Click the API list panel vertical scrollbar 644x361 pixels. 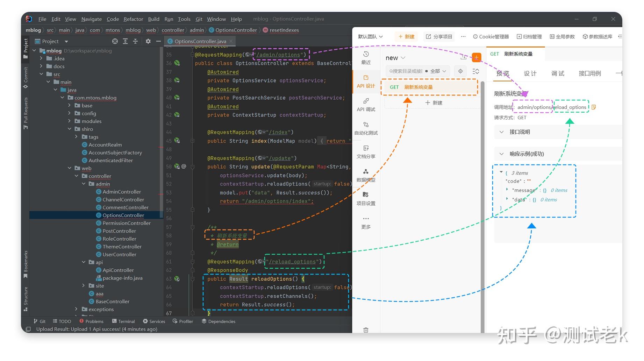click(483, 206)
